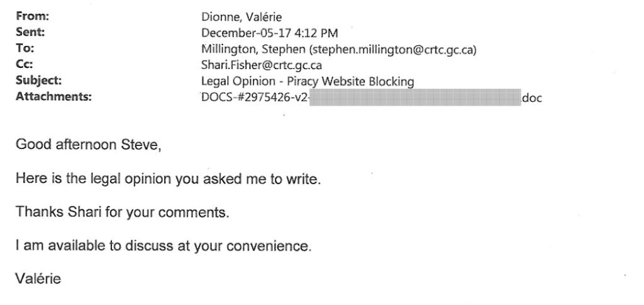Click the sentence about the legal opinion

[168, 179]
